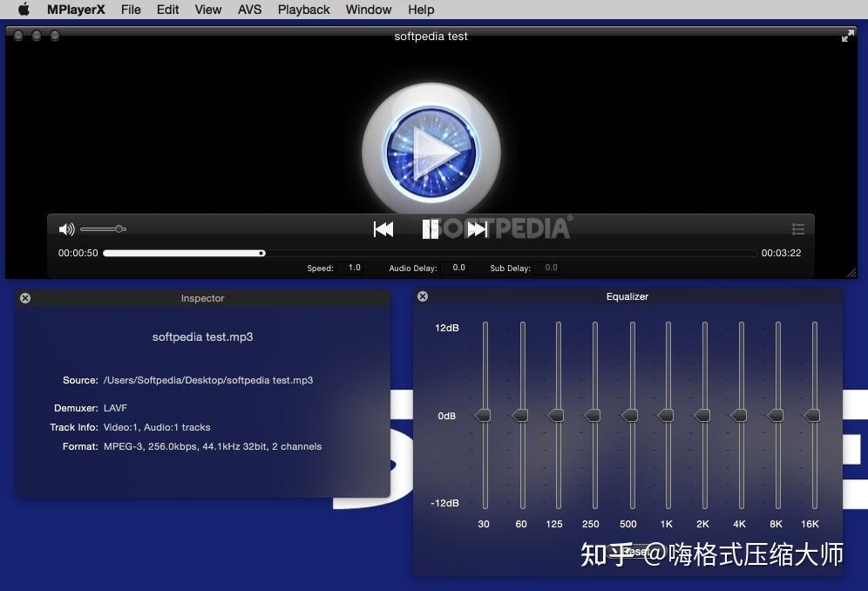Click the Audio Delay value field
Image resolution: width=868 pixels, height=591 pixels.
[x=457, y=268]
